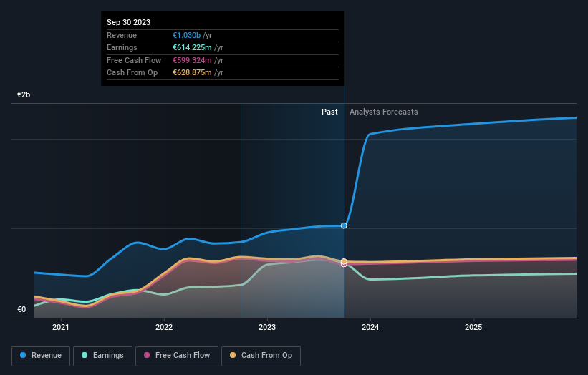This screenshot has width=588, height=375.
Task: Click the Sep 30 2023 tooltip date
Action: [x=129, y=22]
